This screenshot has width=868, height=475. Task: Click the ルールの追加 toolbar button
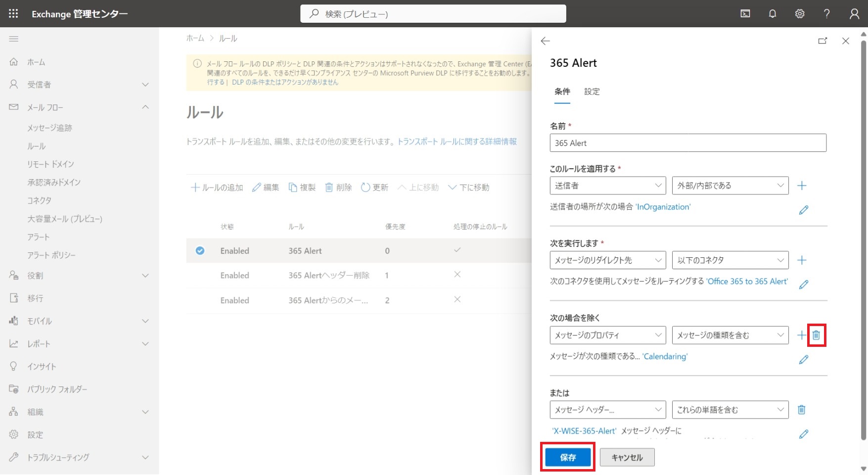click(x=217, y=188)
